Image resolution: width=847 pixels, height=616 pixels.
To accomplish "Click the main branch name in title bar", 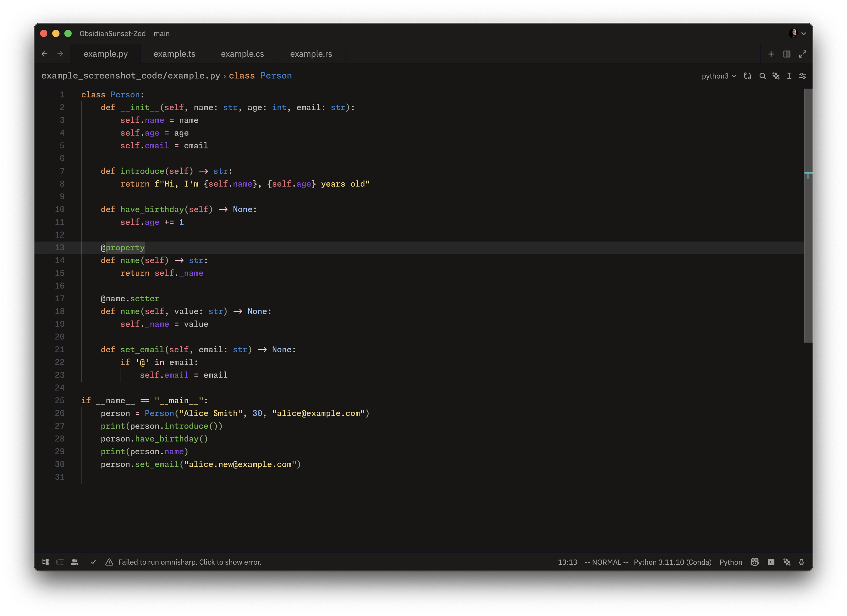I will coord(162,34).
